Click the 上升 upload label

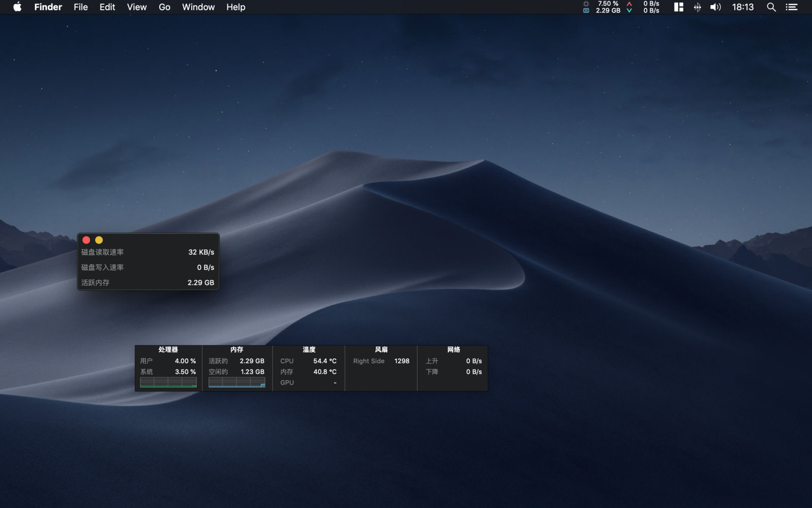pyautogui.click(x=432, y=361)
